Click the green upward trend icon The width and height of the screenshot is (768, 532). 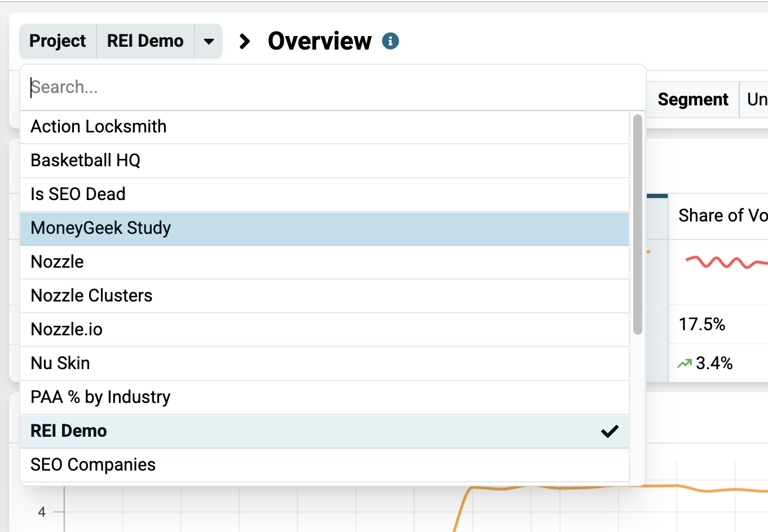click(685, 363)
